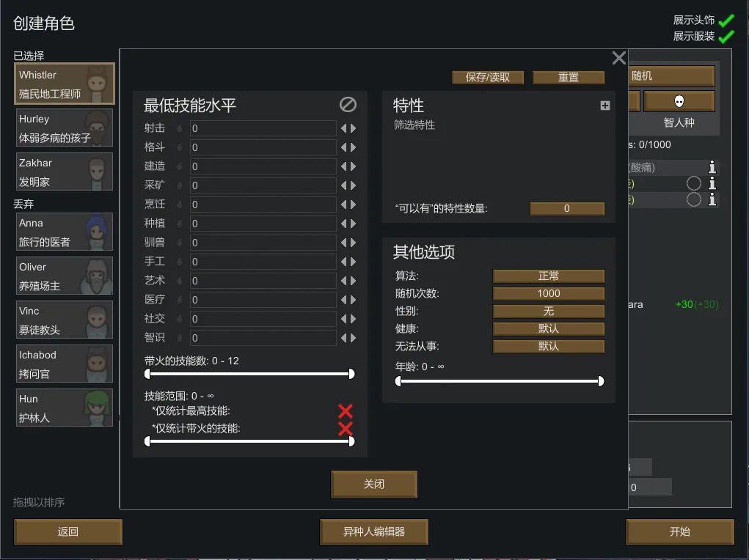Open the 性别 selector showing 无
Screen dimensions: 749x560
(x=549, y=312)
